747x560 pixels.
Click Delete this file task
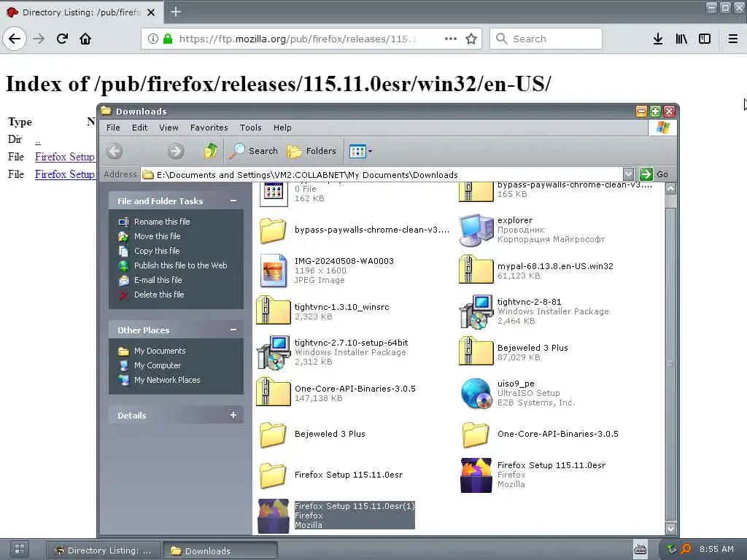tap(158, 295)
